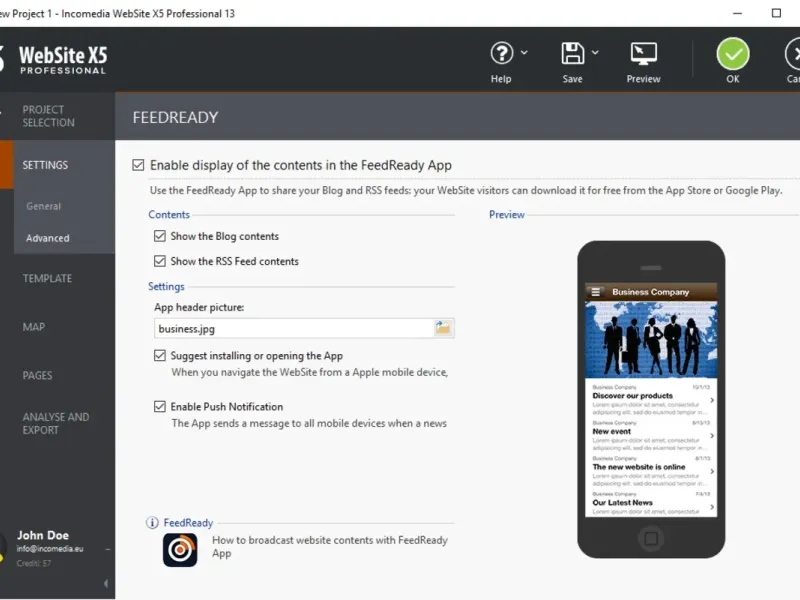Click the WebSite X5 Professional logo
Viewport: 800px width, 600px height.
[63, 60]
